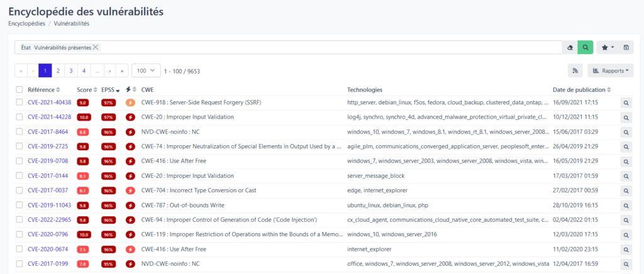Image resolution: width=644 pixels, height=274 pixels.
Task: Open magnifier icon on CVE-2017-0199 row
Action: click(x=626, y=264)
